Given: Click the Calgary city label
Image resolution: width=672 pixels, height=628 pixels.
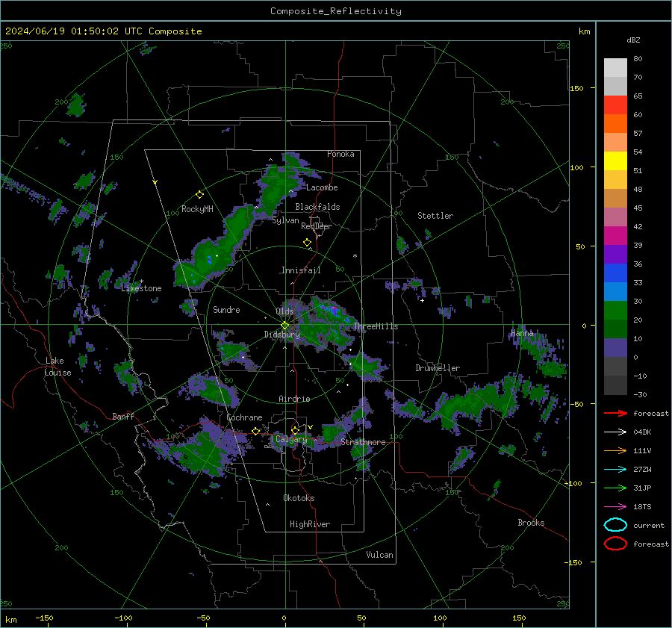Looking at the screenshot, I should click(291, 439).
